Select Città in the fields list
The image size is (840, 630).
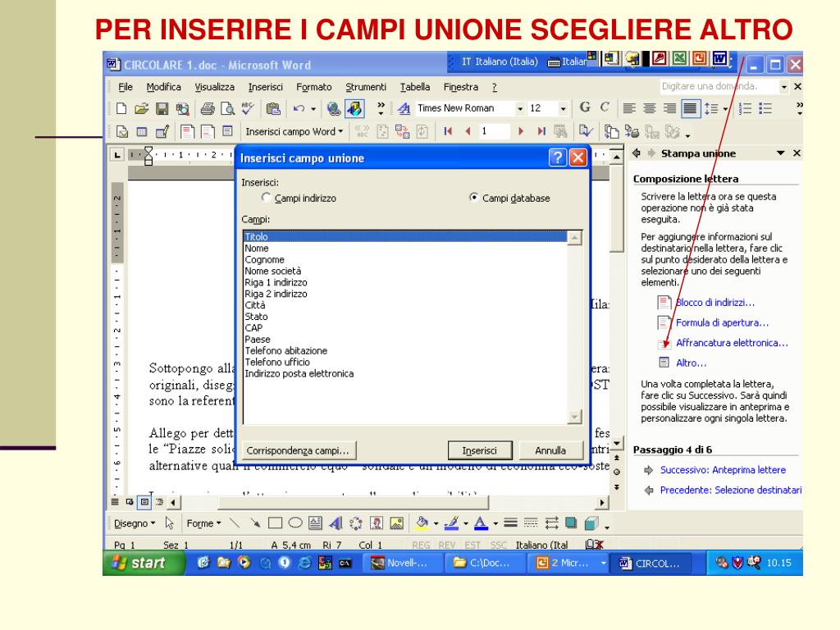pyautogui.click(x=405, y=305)
